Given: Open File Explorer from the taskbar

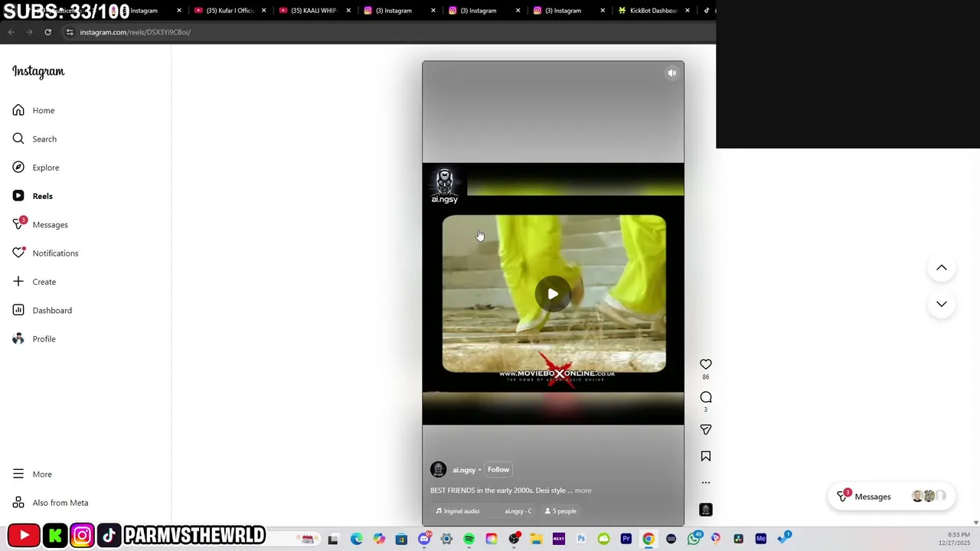Looking at the screenshot, I should pos(536,539).
